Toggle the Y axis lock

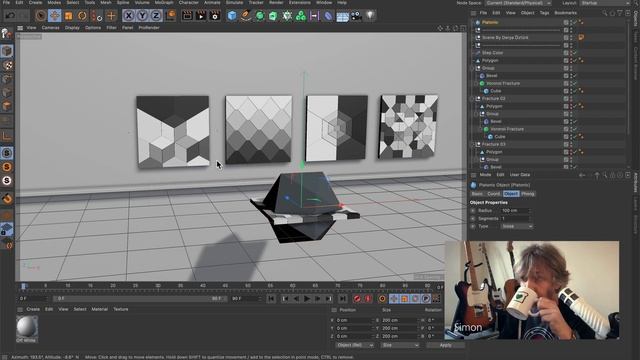pyautogui.click(x=142, y=16)
